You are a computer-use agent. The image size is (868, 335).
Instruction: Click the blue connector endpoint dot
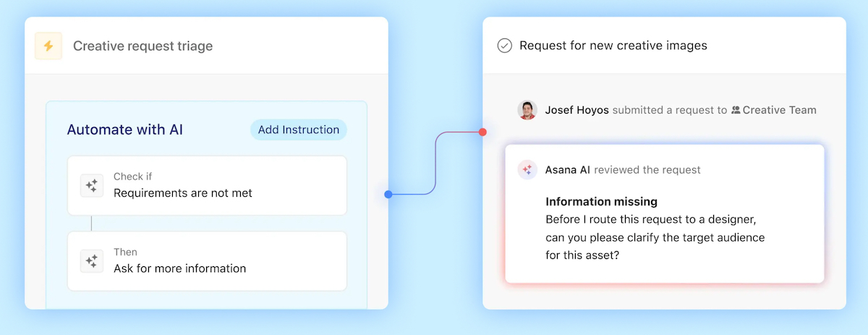(x=388, y=194)
